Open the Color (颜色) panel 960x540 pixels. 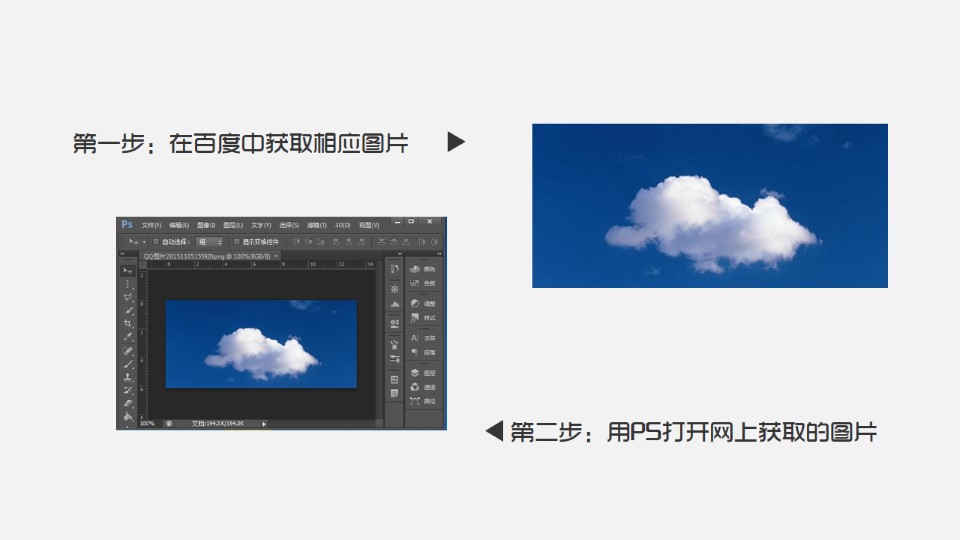click(x=416, y=269)
